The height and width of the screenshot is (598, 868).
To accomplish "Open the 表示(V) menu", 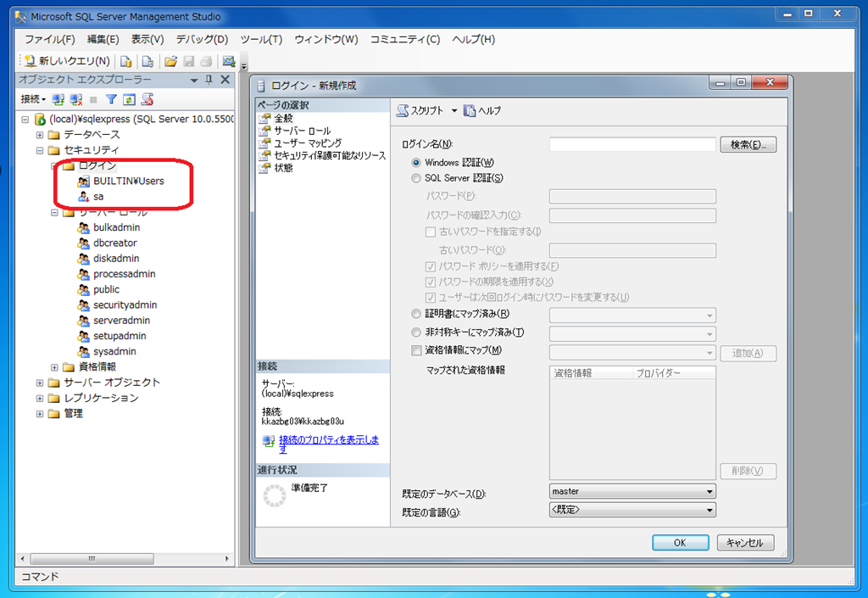I will (147, 39).
